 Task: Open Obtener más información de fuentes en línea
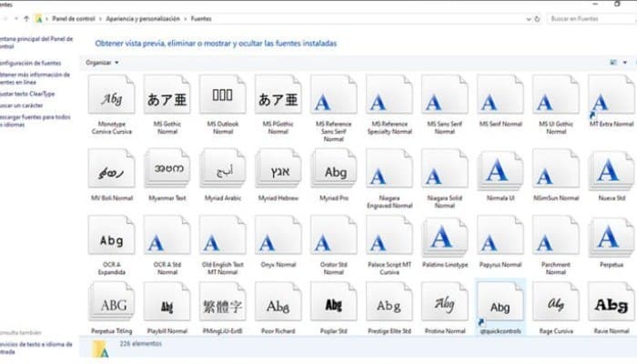tap(35, 78)
